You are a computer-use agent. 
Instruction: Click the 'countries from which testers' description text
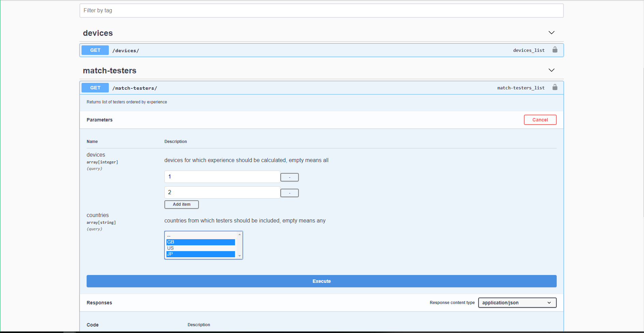[245, 221]
